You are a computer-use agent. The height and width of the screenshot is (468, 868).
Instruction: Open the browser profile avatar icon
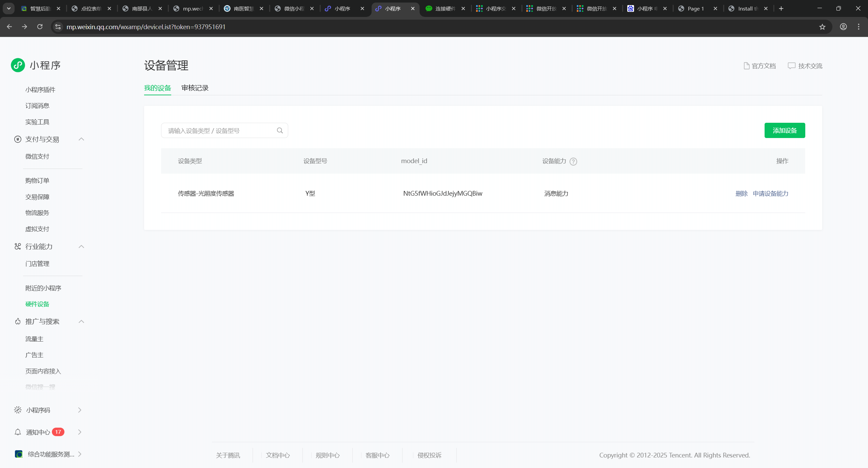pyautogui.click(x=843, y=27)
